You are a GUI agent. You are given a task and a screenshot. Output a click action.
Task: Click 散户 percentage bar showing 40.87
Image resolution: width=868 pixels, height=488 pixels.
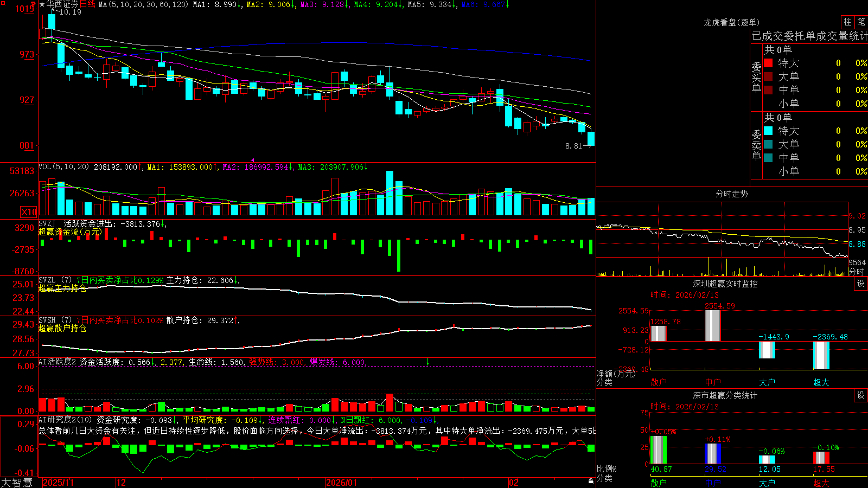pyautogui.click(x=659, y=450)
